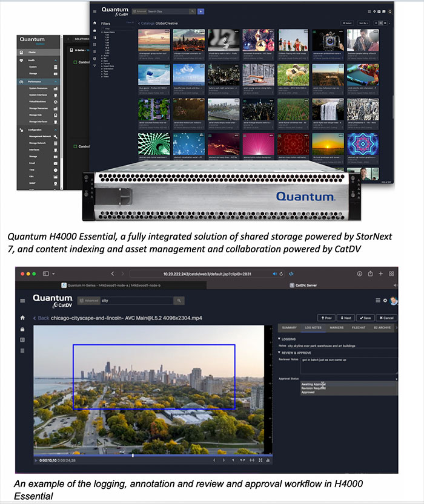
Task: Collapse Aspect Ratio filter group
Action: point(102,32)
